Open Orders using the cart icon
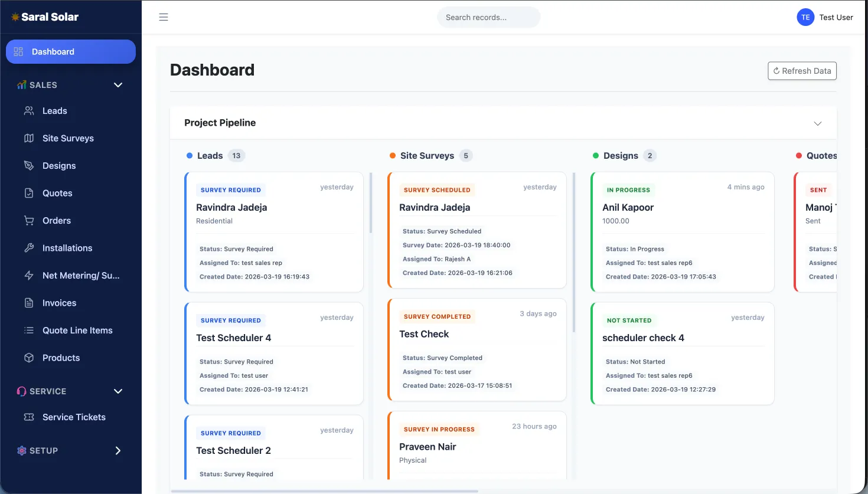 29,220
